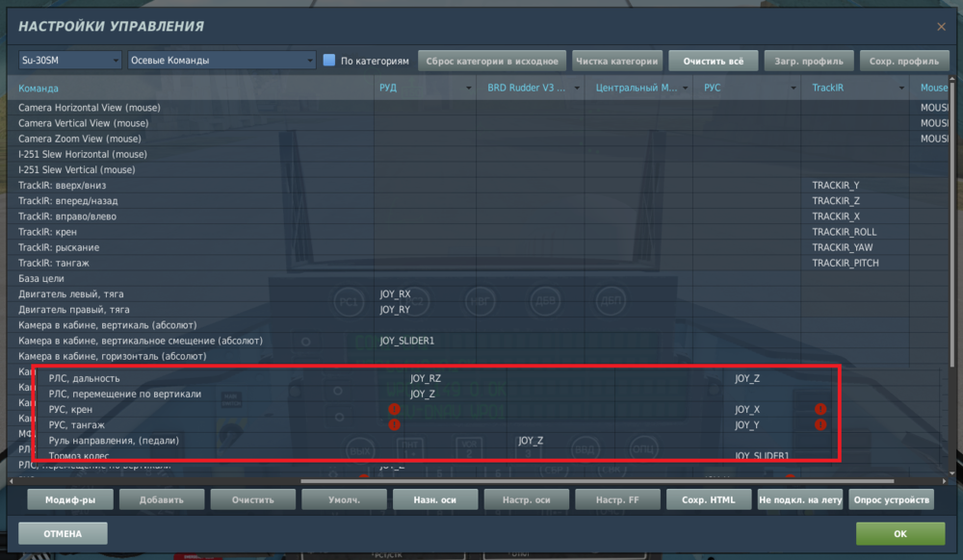Click the Сохр. HTML button
963x560 pixels.
709,500
